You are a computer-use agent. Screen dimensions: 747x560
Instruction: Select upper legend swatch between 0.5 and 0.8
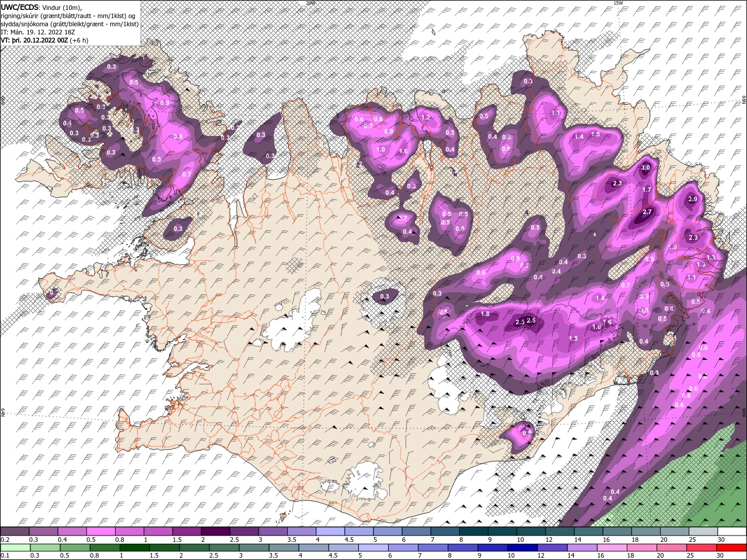[x=100, y=531]
